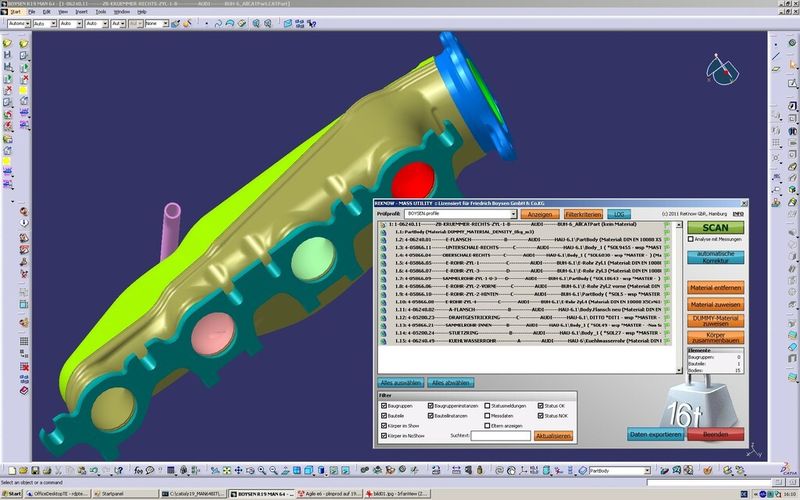Click the Material zuweisen button
This screenshot has width=800, height=500.
pyautogui.click(x=715, y=305)
